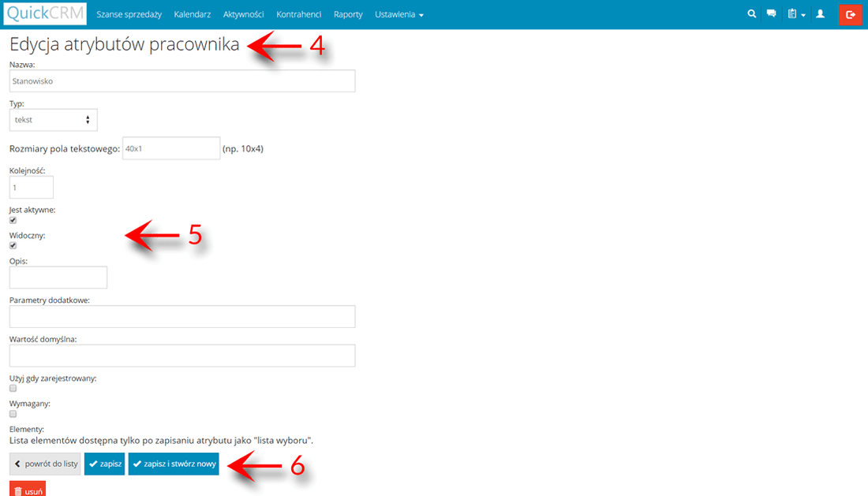Click the trash icon on usuń button
This screenshot has width=868, height=496.
(x=18, y=490)
